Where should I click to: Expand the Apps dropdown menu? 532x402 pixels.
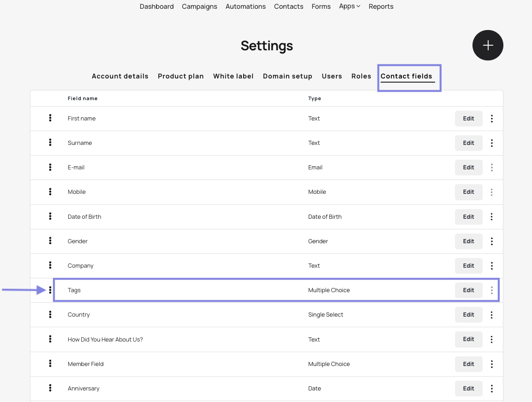point(349,6)
